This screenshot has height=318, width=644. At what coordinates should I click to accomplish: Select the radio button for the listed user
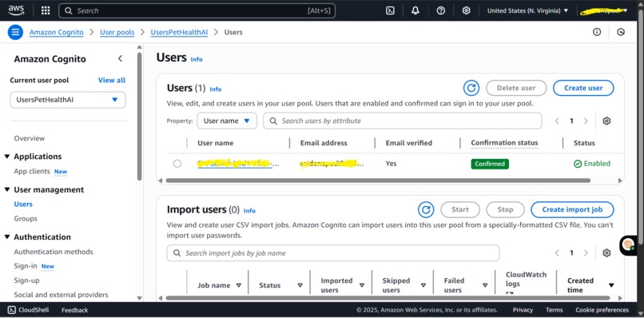pos(177,164)
